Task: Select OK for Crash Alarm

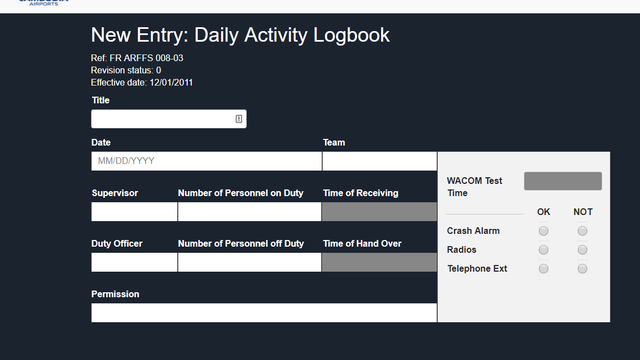Action: 543,231
